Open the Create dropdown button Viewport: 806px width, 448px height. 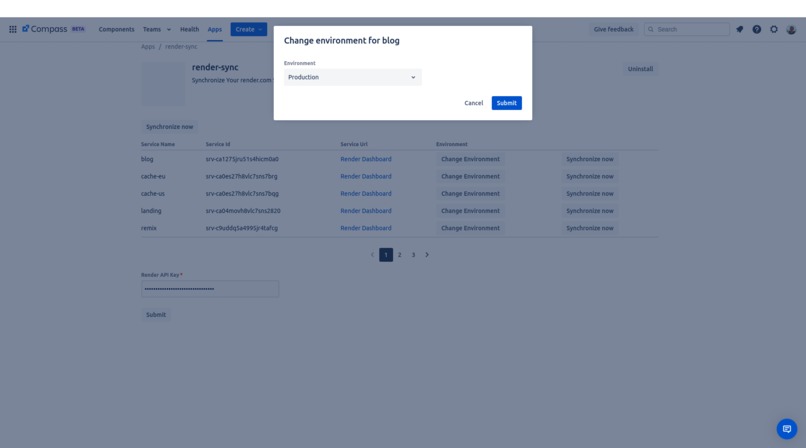click(249, 29)
